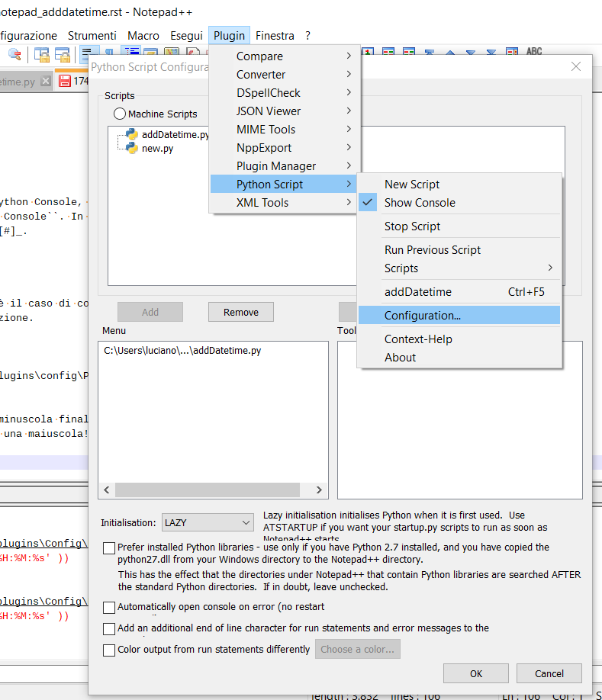Close the etime.py document tab

tap(45, 82)
